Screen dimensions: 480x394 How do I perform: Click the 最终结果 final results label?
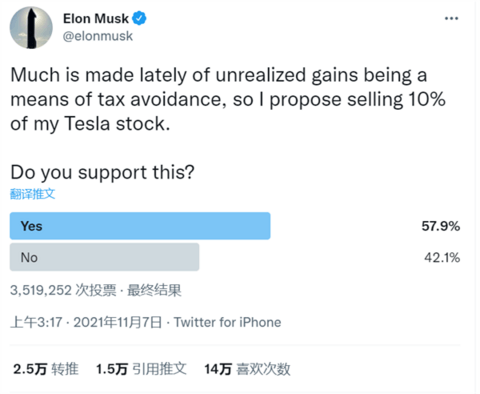click(x=154, y=290)
